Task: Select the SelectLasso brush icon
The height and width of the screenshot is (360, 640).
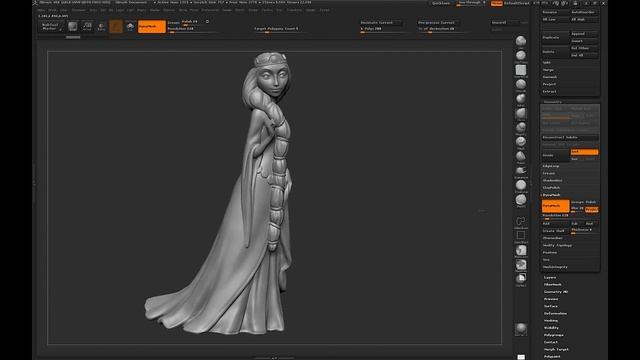Action: pyautogui.click(x=521, y=221)
